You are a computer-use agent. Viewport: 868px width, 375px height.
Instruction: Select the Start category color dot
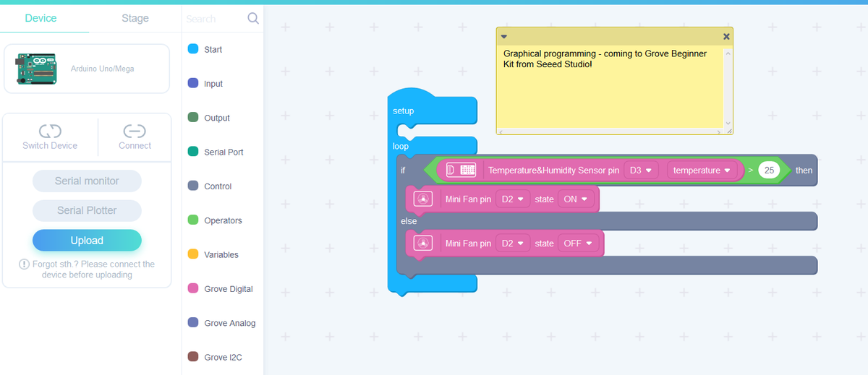193,49
